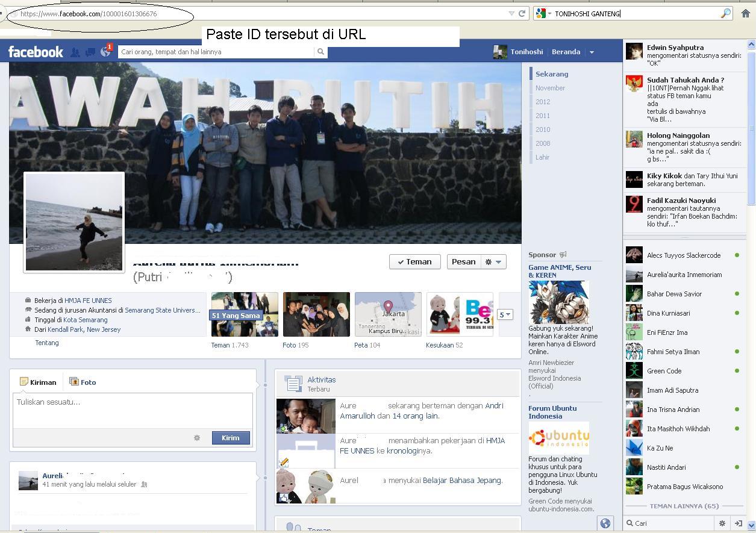Image resolution: width=756 pixels, height=533 pixels.
Task: Expand account menu arrow beside Beranda
Action: [592, 52]
